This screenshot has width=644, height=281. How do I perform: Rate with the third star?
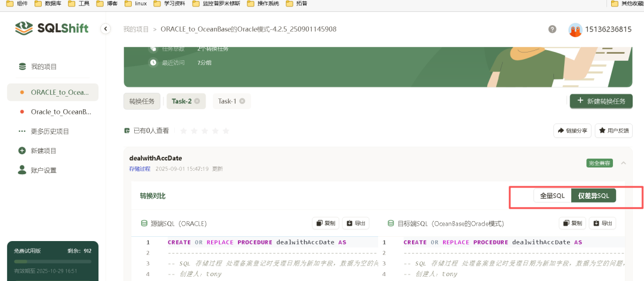[205, 131]
